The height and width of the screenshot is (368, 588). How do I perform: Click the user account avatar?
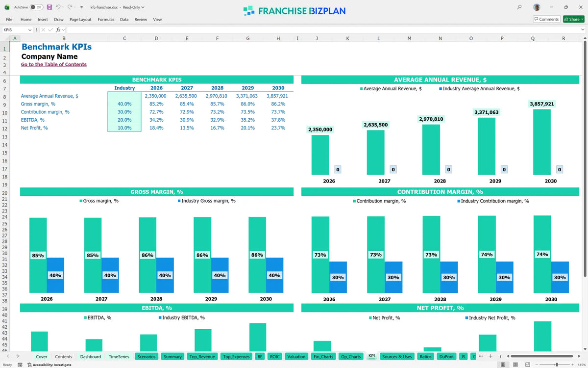tap(537, 7)
